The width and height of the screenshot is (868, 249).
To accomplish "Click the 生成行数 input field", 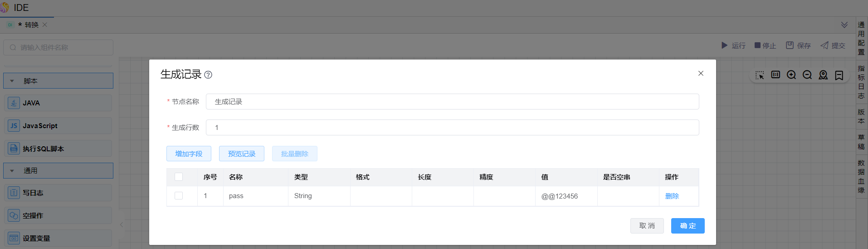I will click(x=452, y=128).
